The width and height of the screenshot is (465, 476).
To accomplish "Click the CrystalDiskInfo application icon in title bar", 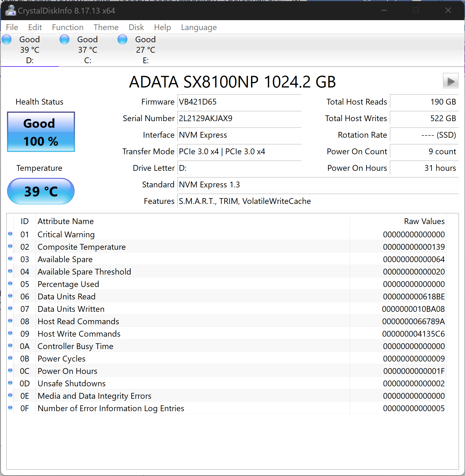I will 10,11.
